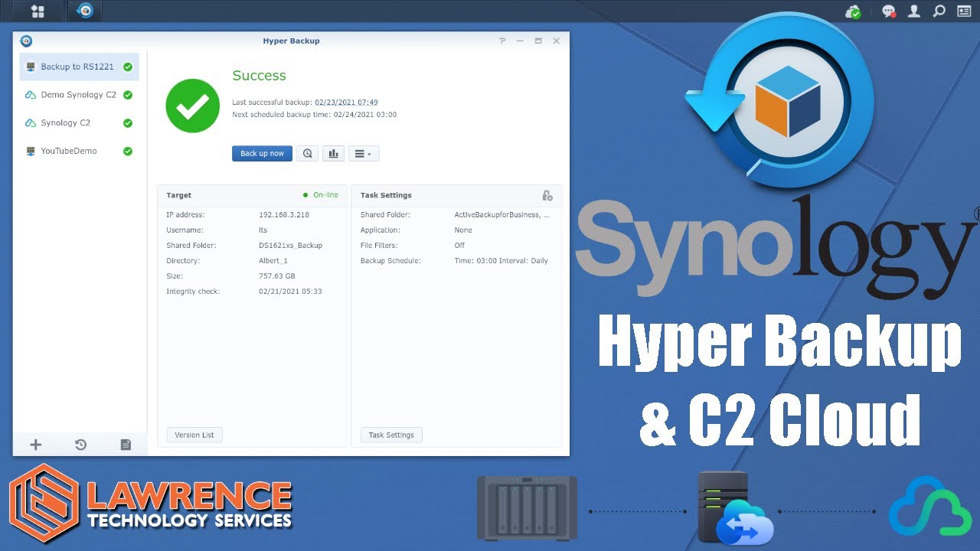Open the backup statistics chart icon

click(333, 153)
